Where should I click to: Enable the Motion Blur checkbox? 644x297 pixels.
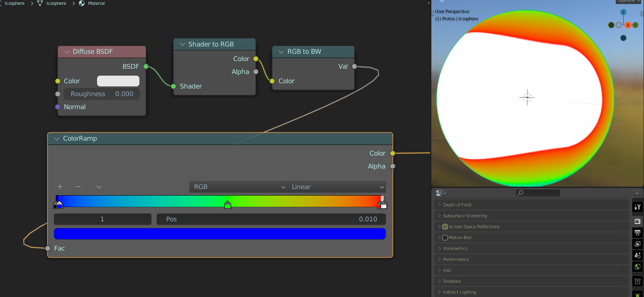pos(445,238)
